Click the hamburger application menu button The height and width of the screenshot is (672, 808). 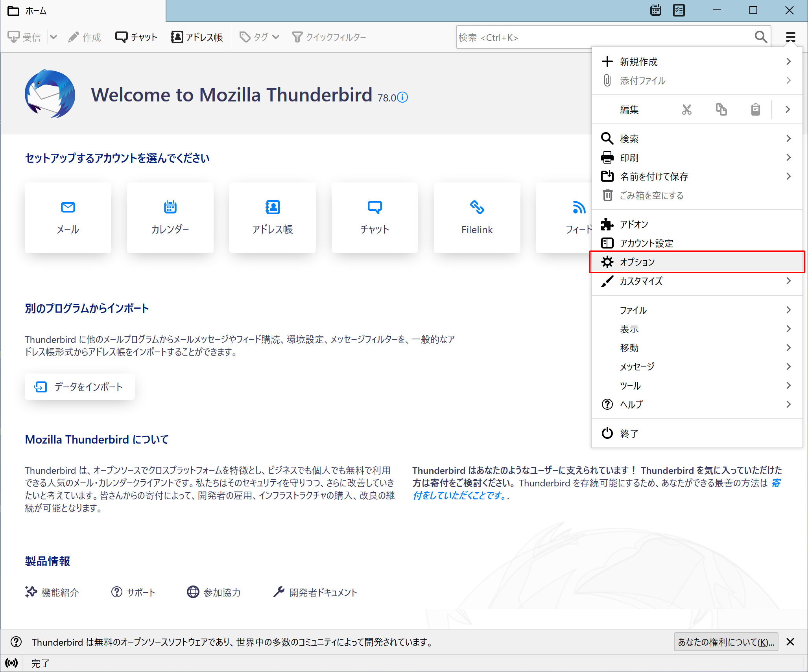click(x=791, y=37)
